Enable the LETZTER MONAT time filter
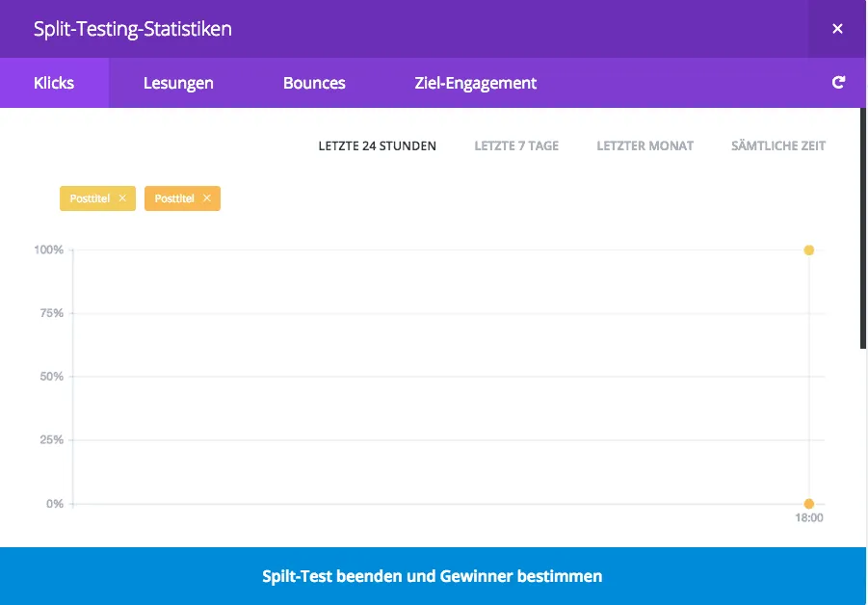This screenshot has height=605, width=868. [645, 145]
